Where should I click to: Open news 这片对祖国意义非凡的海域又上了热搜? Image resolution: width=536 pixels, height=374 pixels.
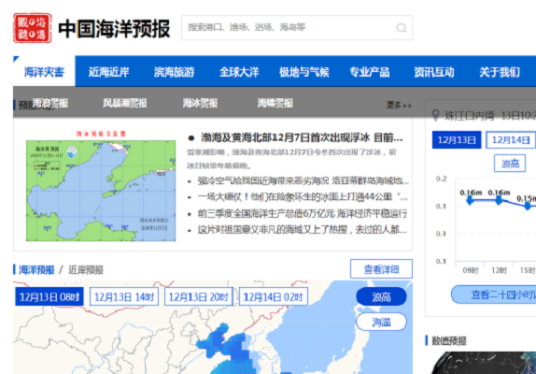[x=302, y=230]
